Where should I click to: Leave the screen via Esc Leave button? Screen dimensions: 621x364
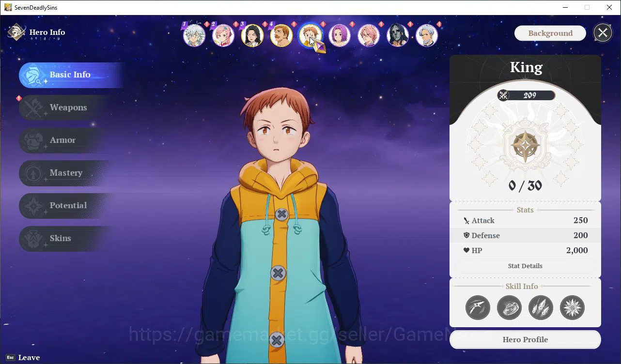point(23,358)
